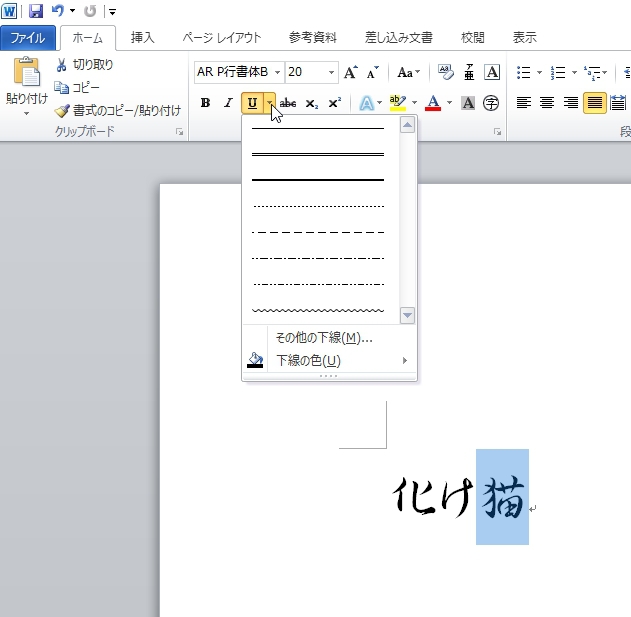Screen dimensions: 631x617
Task: Click the 貼り付け paste icon
Action: (x=27, y=72)
